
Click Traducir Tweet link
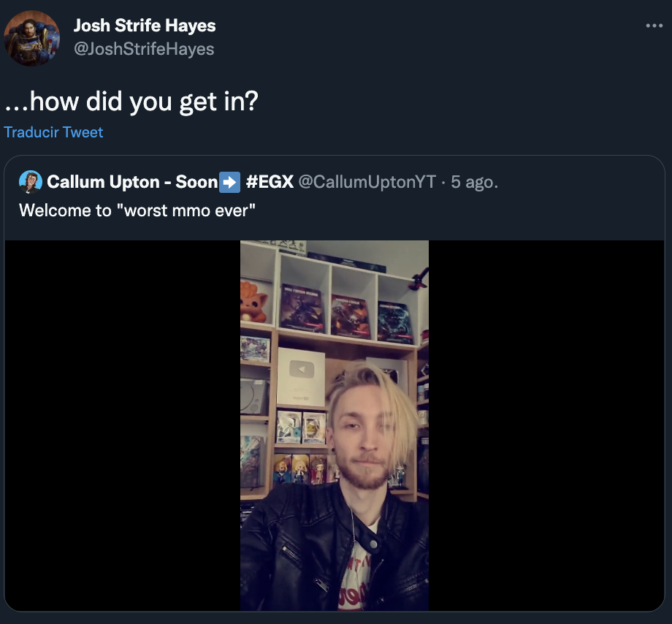click(53, 132)
